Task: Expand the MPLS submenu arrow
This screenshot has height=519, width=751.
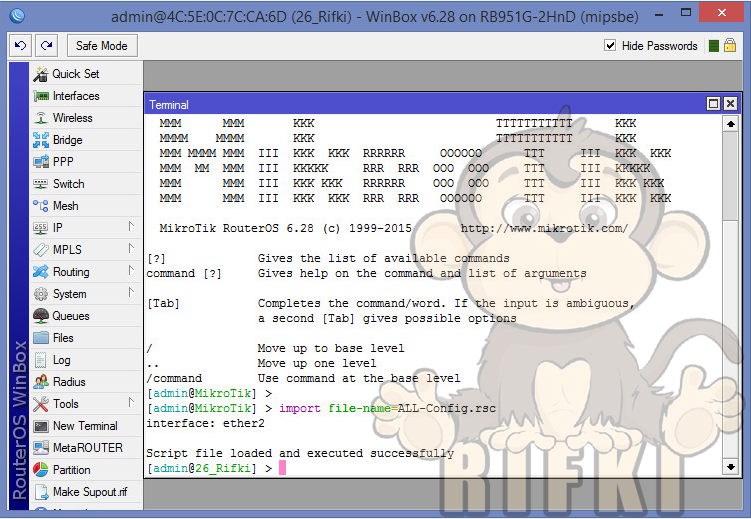Action: (131, 248)
